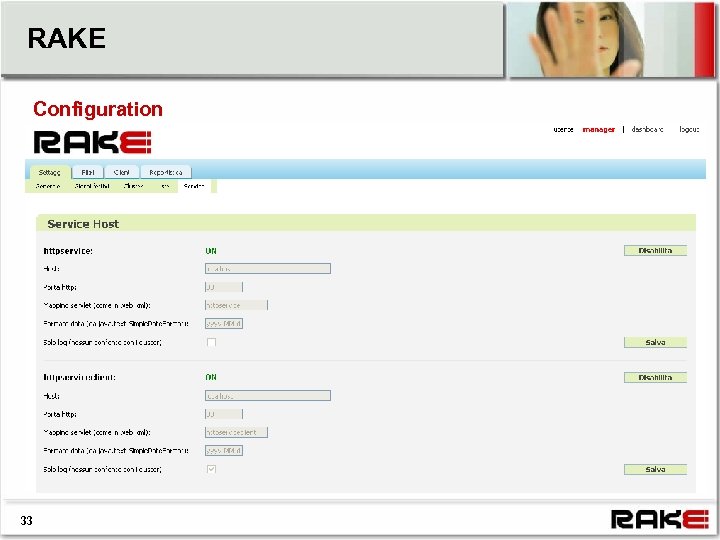720x540 pixels.
Task: Click Disabilita button for httpservice
Action: 655,250
